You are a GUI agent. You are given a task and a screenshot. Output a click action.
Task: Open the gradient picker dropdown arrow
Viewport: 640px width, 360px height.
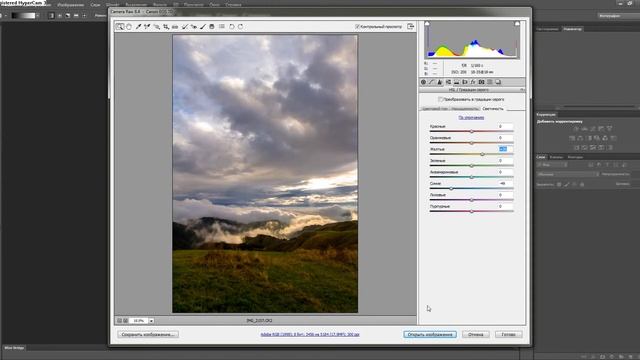(38, 16)
